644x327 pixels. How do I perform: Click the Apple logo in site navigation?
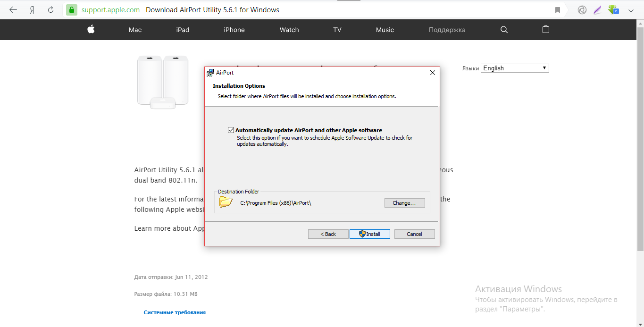coord(91,30)
